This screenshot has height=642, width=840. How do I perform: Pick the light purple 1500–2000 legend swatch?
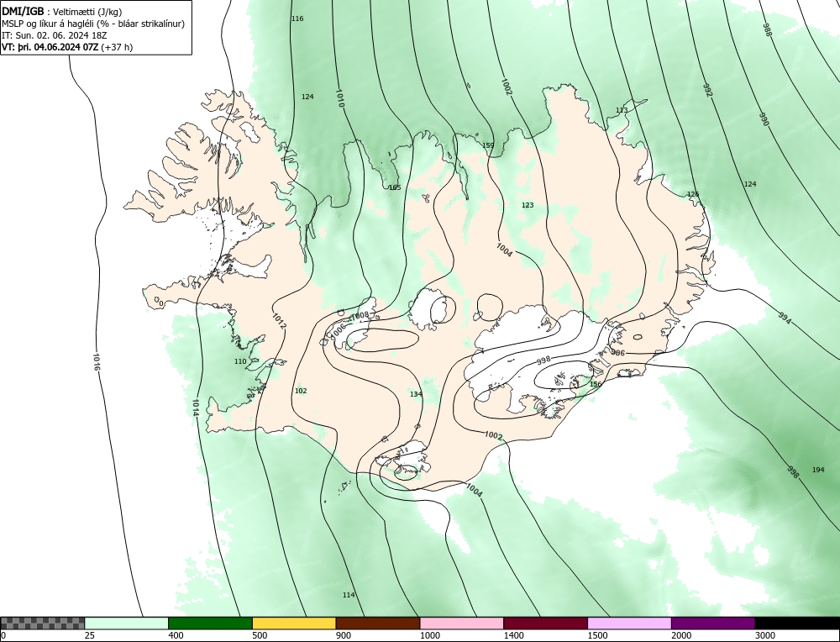[629, 623]
